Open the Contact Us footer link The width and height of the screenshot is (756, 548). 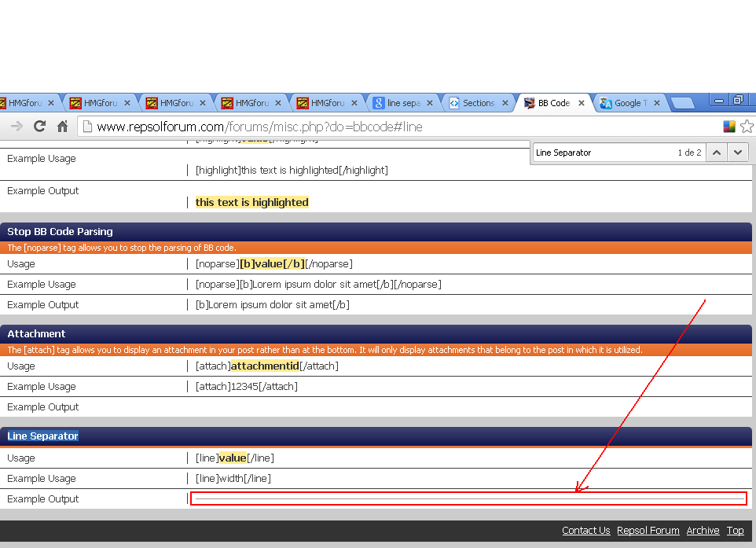585,531
